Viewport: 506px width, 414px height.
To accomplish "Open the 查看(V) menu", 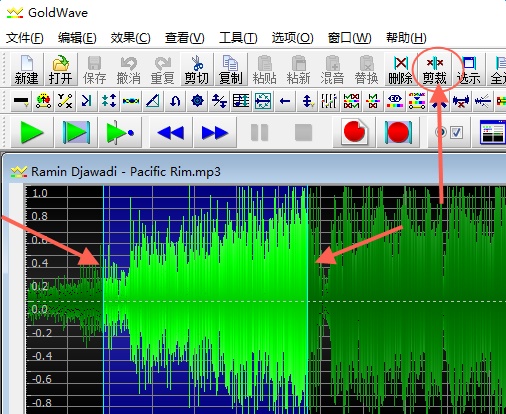I will click(184, 38).
